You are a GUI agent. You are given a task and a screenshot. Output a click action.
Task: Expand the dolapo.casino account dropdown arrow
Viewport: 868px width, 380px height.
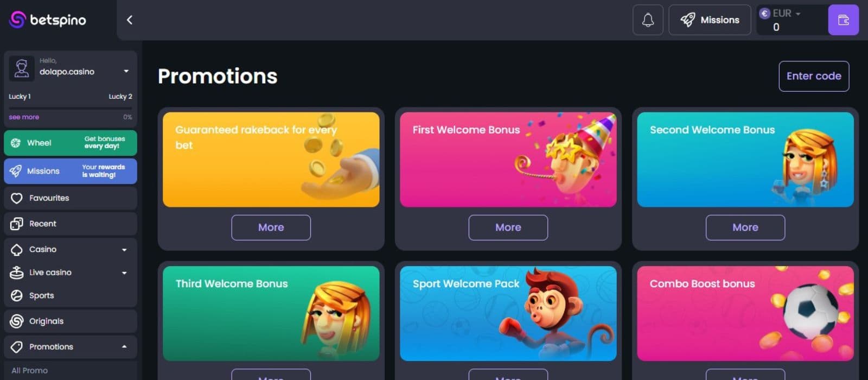pos(126,71)
